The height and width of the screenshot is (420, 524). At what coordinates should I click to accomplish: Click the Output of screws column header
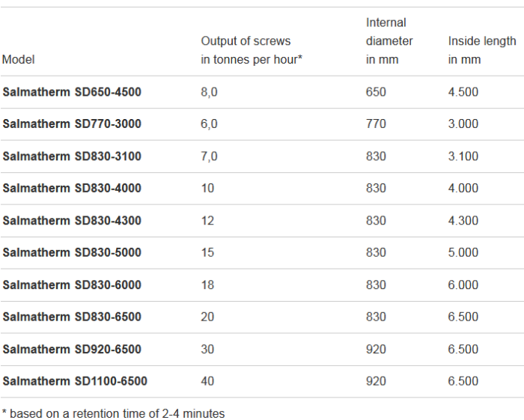click(252, 50)
